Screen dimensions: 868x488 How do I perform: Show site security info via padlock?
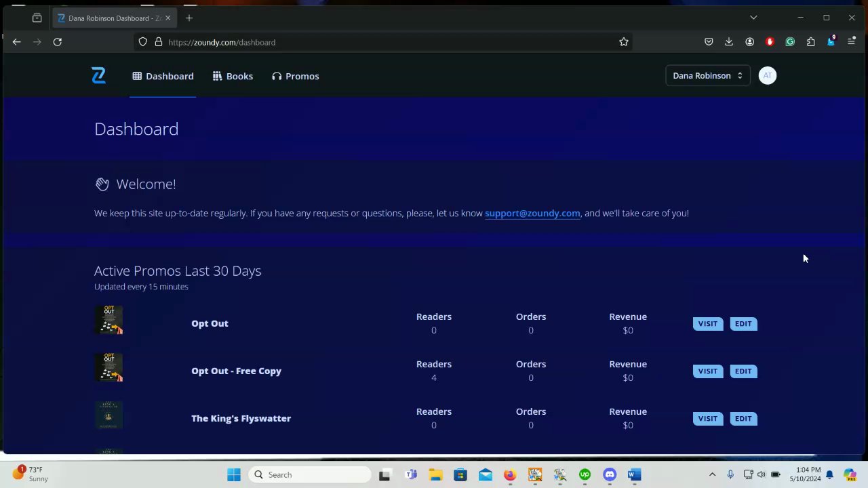pos(159,42)
